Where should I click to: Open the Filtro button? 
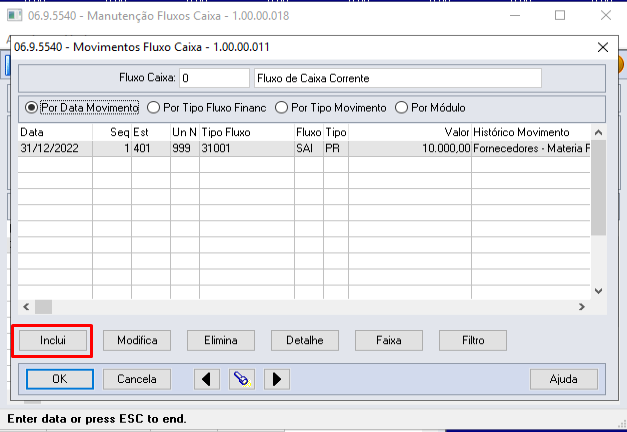click(473, 340)
